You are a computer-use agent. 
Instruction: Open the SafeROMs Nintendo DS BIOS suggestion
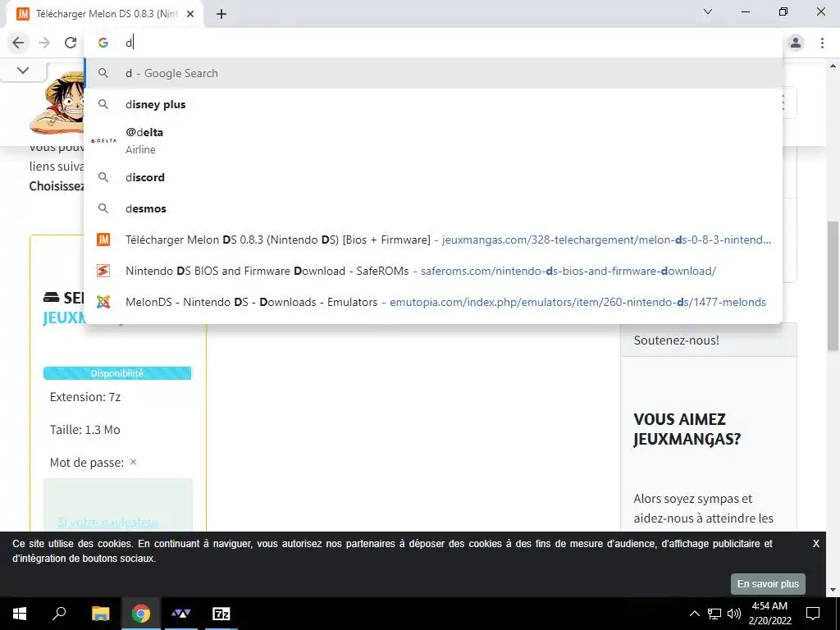point(433,271)
